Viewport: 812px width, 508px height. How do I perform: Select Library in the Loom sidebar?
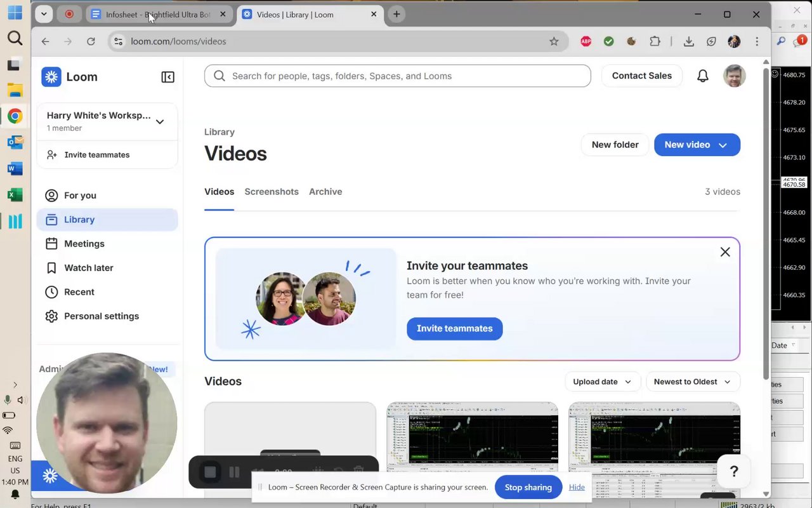pos(107,220)
